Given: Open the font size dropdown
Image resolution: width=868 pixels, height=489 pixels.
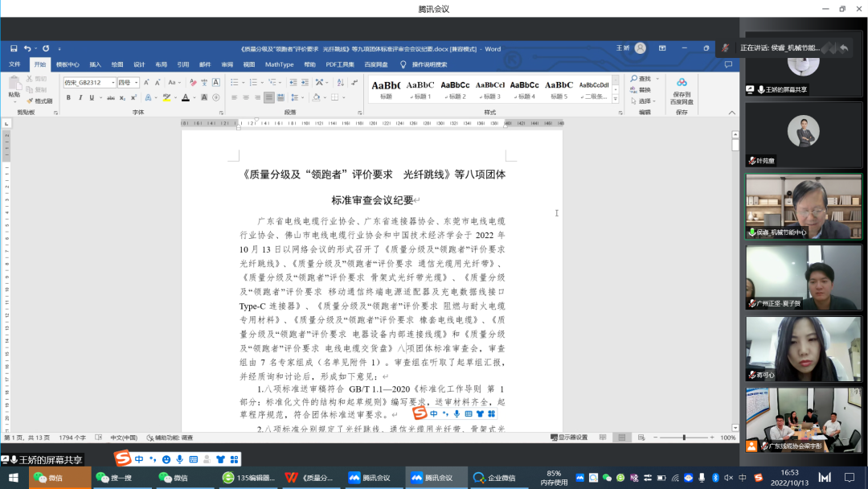Looking at the screenshot, I should click(x=137, y=83).
